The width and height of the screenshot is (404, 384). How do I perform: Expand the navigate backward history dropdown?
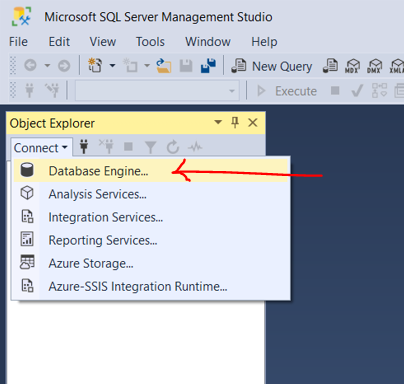(x=47, y=65)
